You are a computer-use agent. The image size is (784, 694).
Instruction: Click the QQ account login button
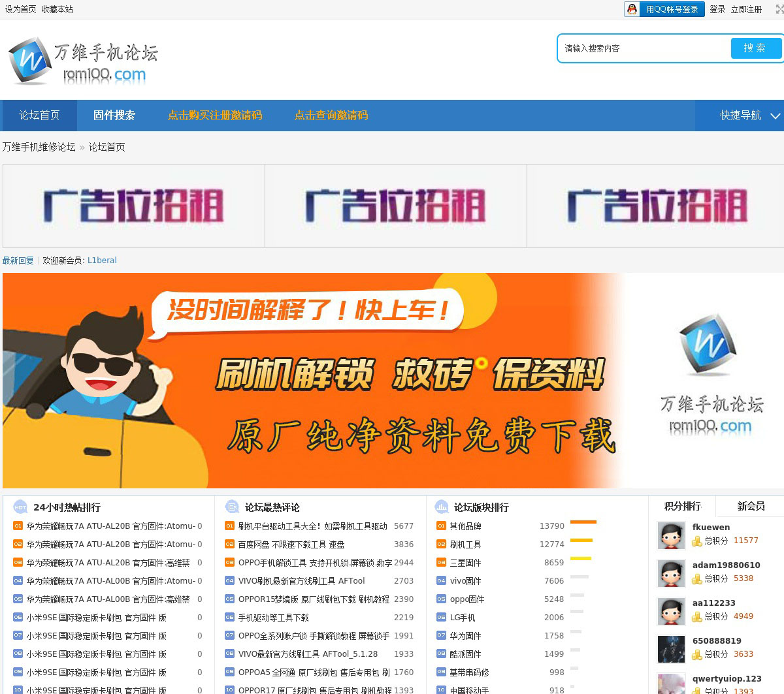click(x=664, y=9)
